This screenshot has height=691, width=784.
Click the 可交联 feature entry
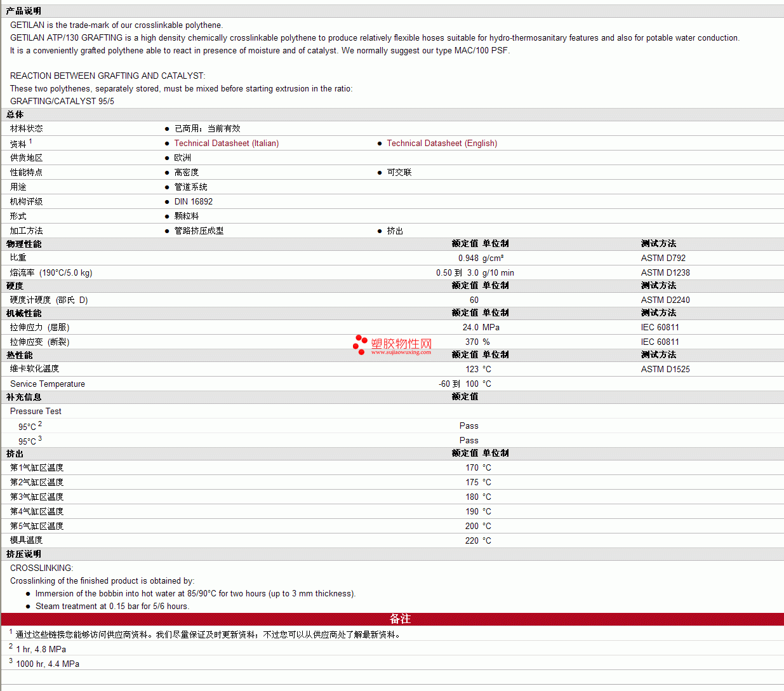(x=399, y=172)
